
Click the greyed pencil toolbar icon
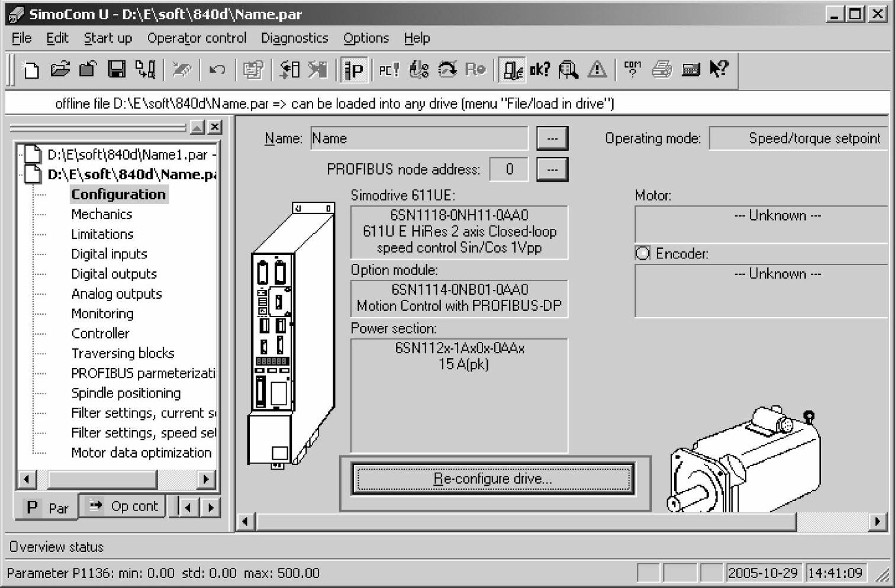point(181,70)
